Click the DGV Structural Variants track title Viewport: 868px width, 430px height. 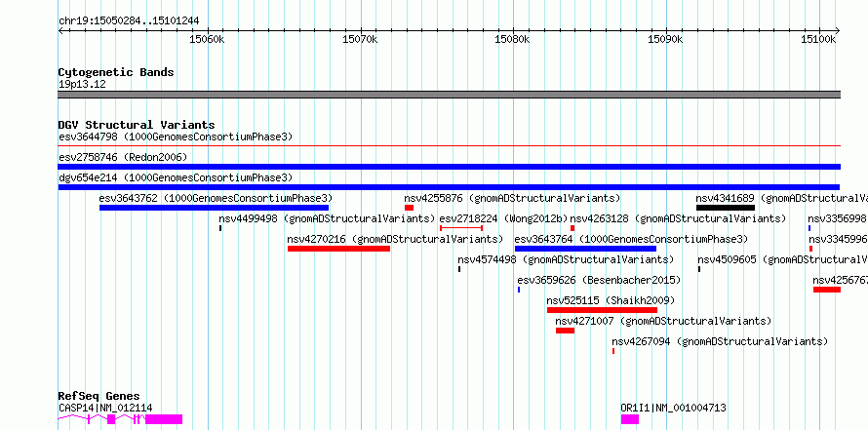[x=137, y=125]
